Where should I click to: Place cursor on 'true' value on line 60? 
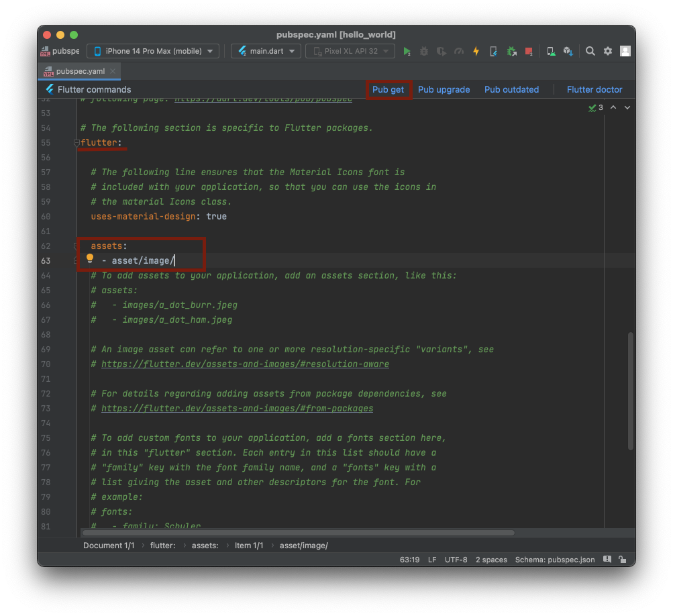(x=216, y=216)
